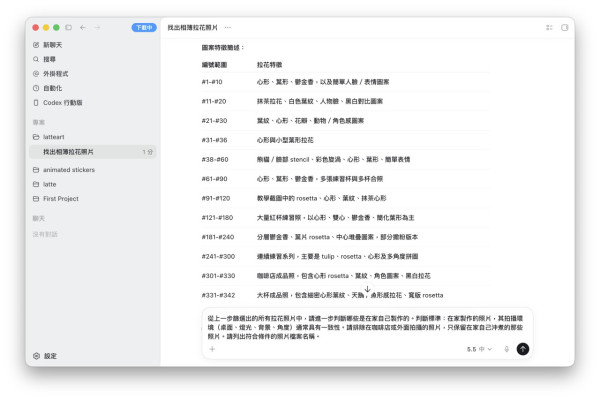Open 搜尋 in the sidebar
The image size is (600, 400).
tap(49, 59)
